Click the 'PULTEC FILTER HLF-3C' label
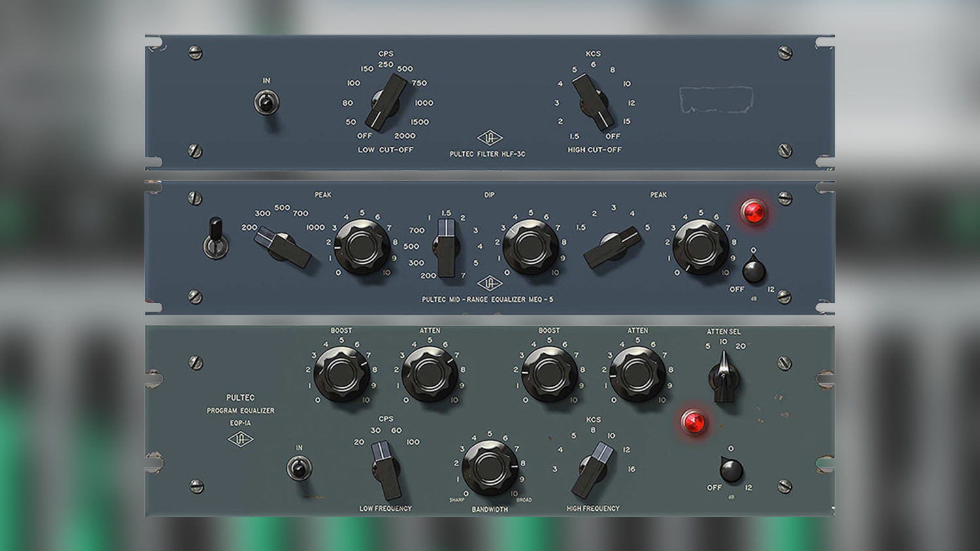The height and width of the screenshot is (551, 980). pos(487,154)
